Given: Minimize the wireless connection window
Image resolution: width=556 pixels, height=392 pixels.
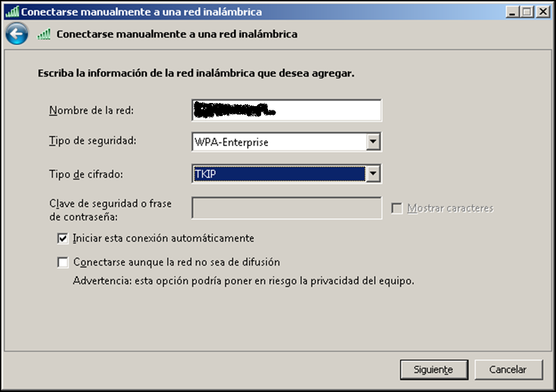Looking at the screenshot, I should click(x=514, y=11).
